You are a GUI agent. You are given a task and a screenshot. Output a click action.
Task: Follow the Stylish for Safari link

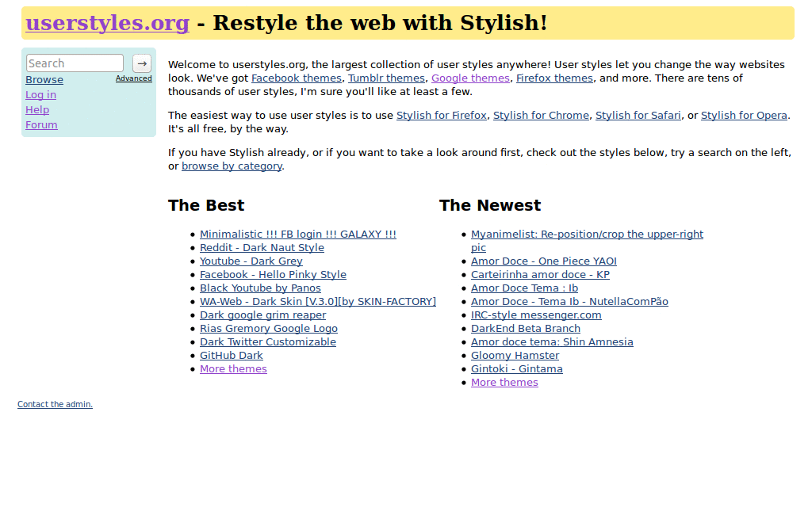(638, 116)
